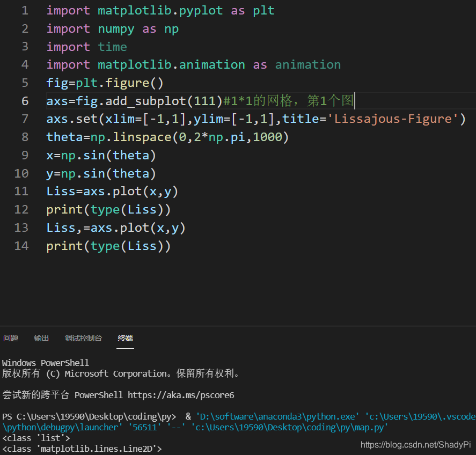
Task: Open the 输出 panel tab
Action: tap(41, 338)
